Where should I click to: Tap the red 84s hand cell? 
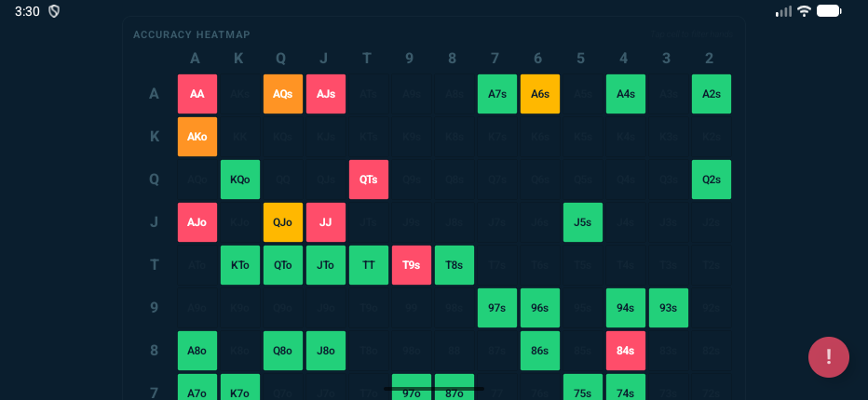coord(626,351)
